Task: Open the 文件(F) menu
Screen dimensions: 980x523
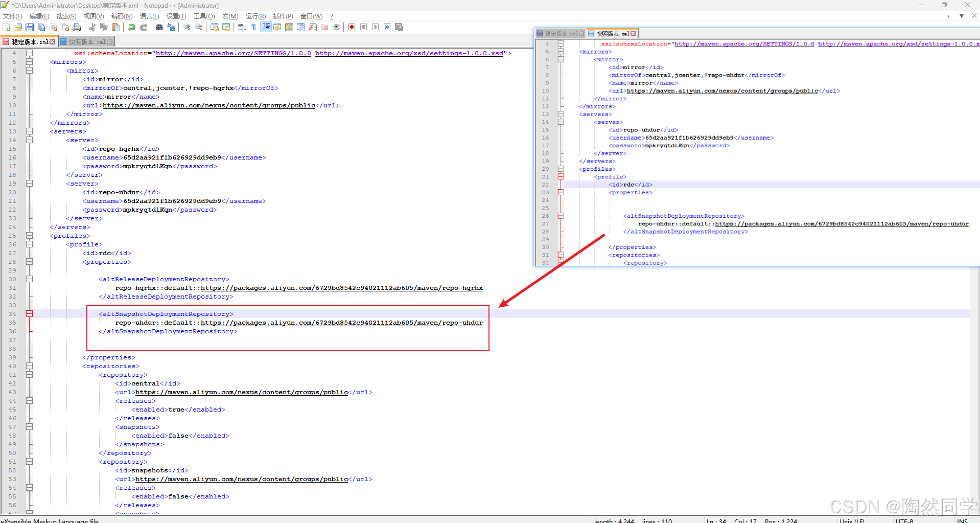Action: click(12, 16)
